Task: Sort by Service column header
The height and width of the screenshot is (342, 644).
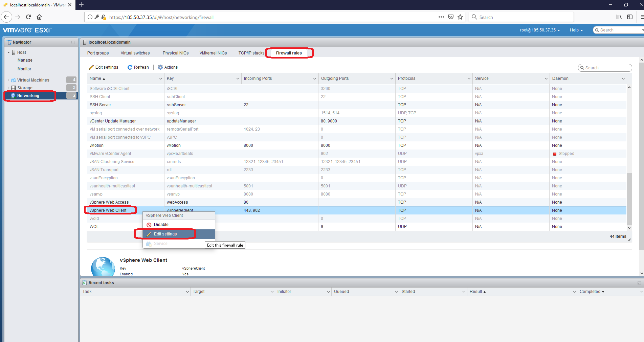Action: click(x=482, y=78)
